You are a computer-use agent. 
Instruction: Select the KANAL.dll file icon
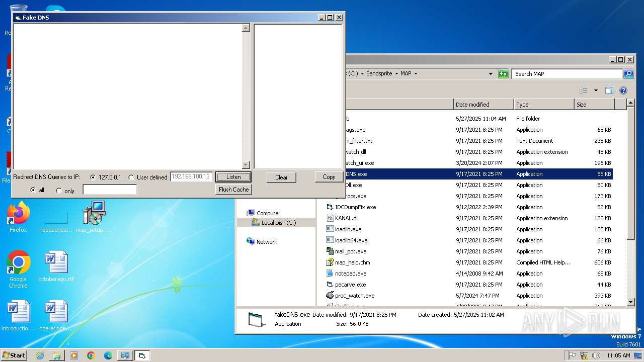pyautogui.click(x=330, y=218)
